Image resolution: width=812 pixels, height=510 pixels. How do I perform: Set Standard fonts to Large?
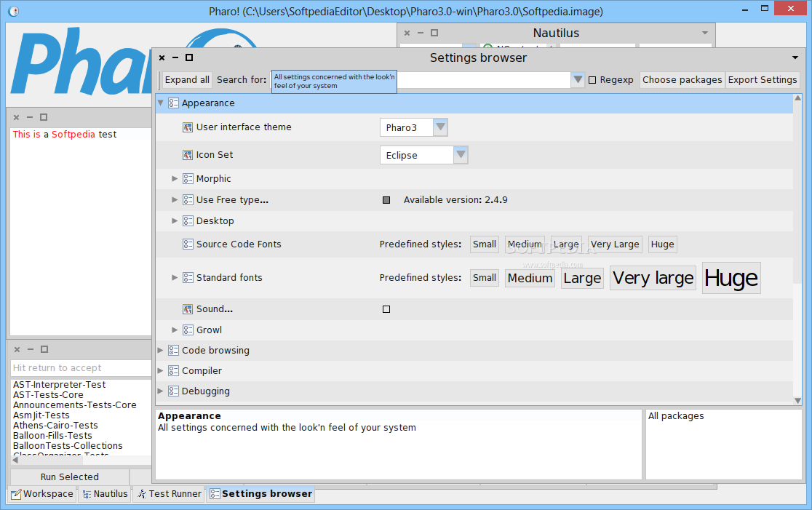pos(583,278)
